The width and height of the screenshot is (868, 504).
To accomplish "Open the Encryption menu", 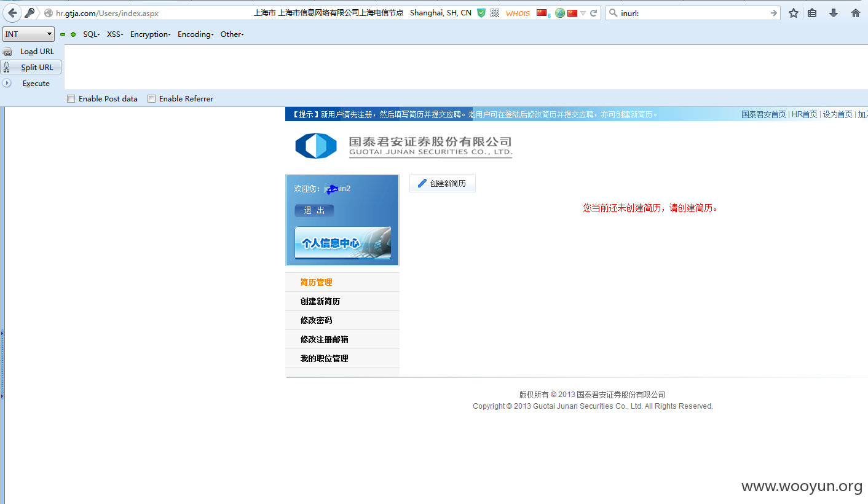I will tap(151, 34).
